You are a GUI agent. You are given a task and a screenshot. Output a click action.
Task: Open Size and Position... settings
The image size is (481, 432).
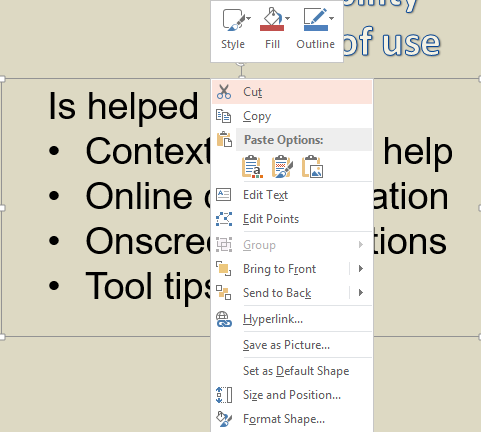point(292,395)
